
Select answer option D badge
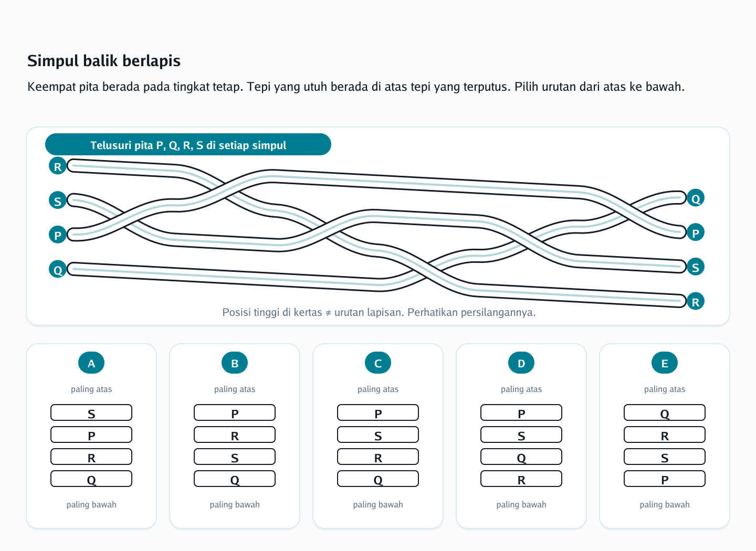click(x=521, y=363)
